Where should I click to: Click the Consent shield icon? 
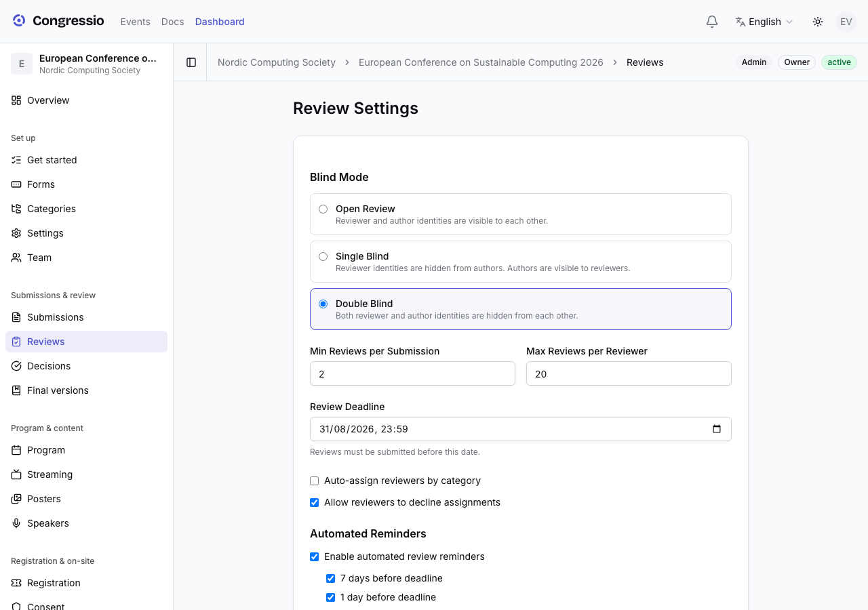click(x=16, y=606)
